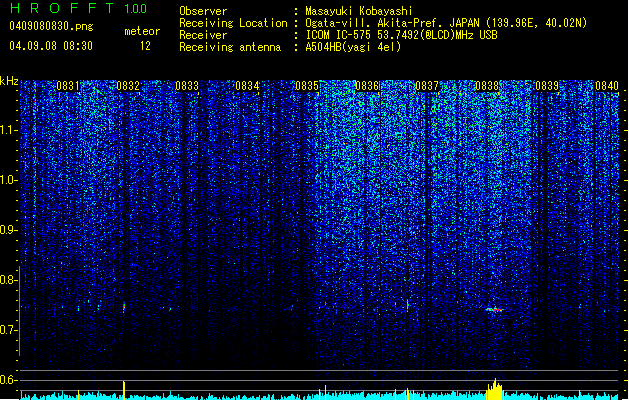Click the 0831 time marker
This screenshot has height=400, width=629.
68,85
